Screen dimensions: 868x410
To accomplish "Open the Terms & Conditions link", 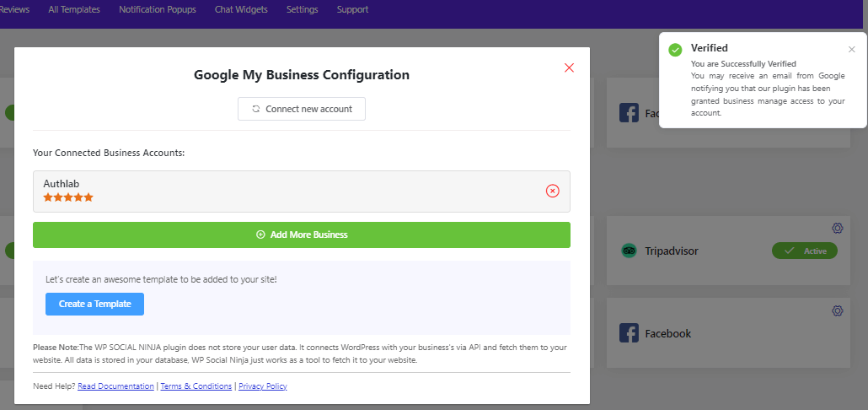I will (196, 386).
